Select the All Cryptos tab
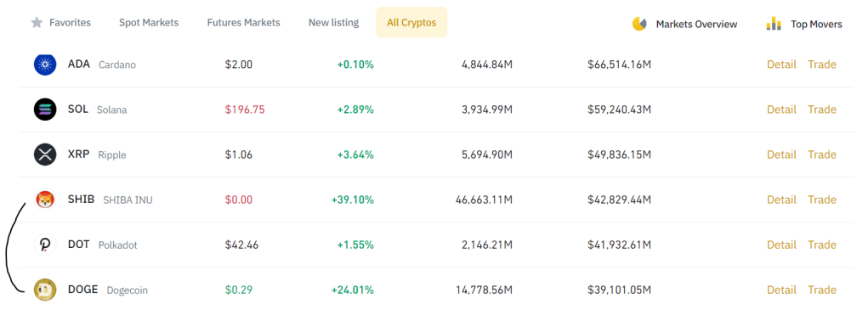 tap(411, 23)
